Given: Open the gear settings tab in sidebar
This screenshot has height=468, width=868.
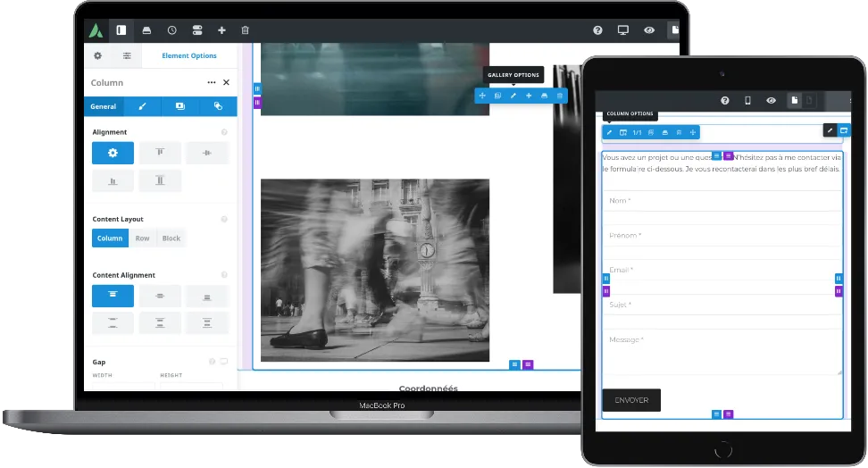Looking at the screenshot, I should click(98, 56).
